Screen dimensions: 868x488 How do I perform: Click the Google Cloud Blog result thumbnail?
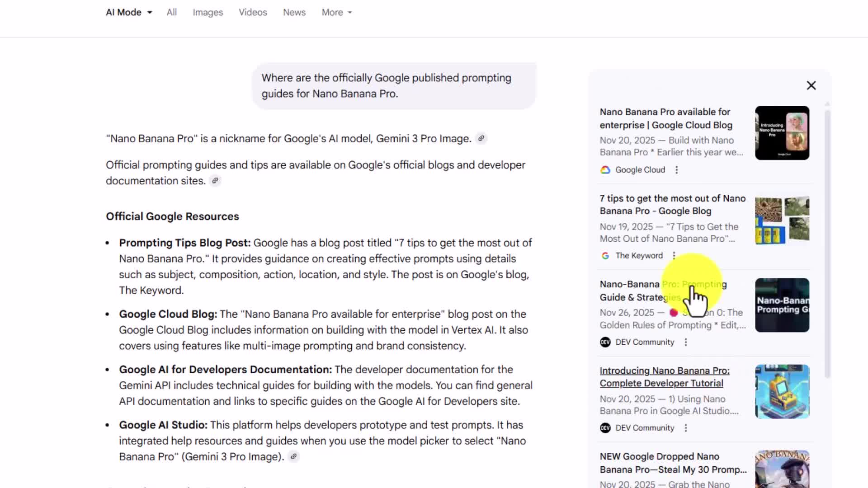tap(782, 133)
